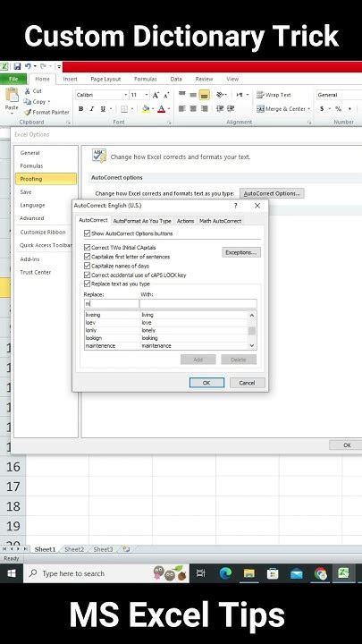This screenshot has width=362, height=644.
Task: Open Microsoft Edge from taskbar
Action: [x=225, y=573]
